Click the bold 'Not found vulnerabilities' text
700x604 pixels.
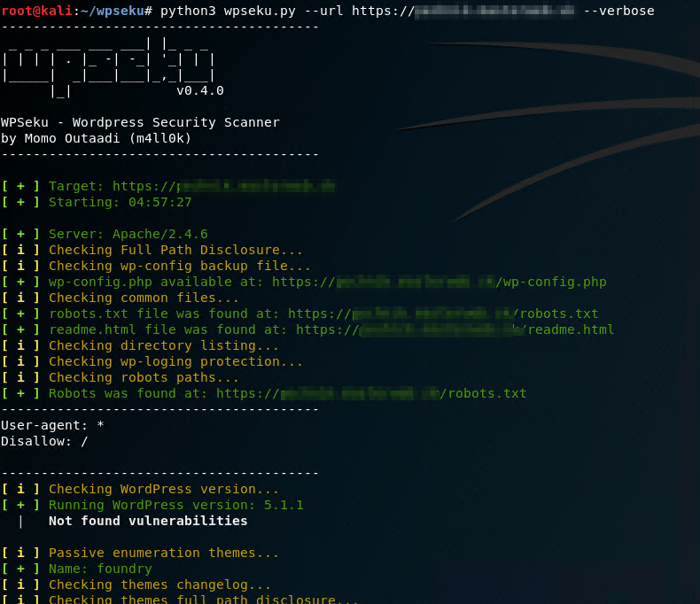148,521
